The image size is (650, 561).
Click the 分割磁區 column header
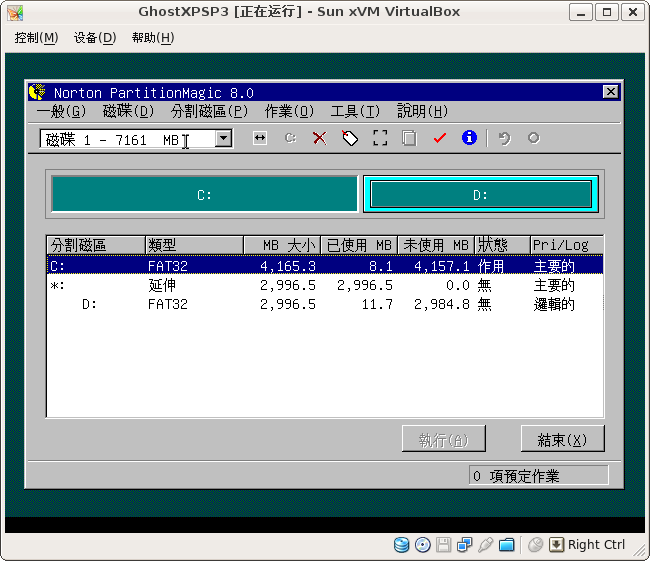pos(96,245)
